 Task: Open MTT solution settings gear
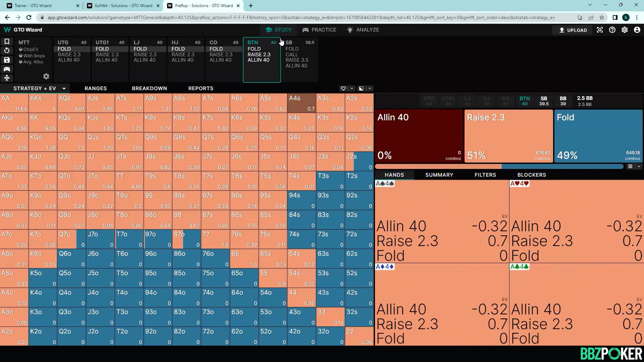(46, 76)
